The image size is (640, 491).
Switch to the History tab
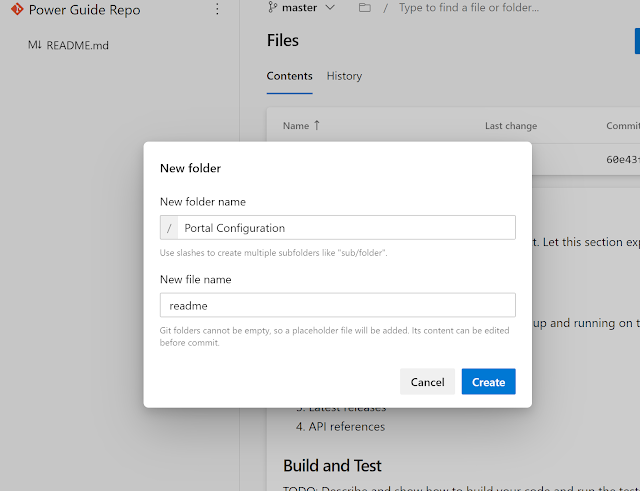pos(344,76)
